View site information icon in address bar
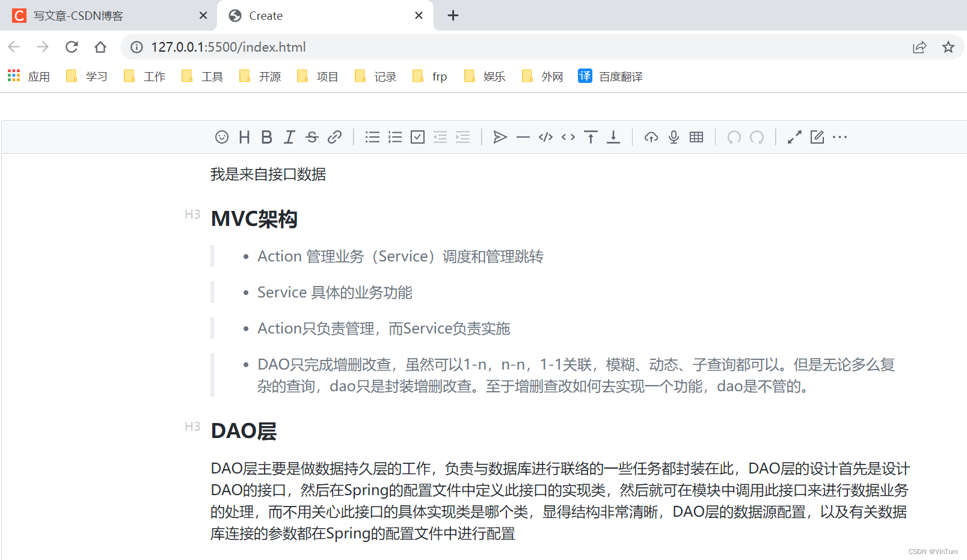Image resolution: width=967 pixels, height=560 pixels. tap(137, 47)
